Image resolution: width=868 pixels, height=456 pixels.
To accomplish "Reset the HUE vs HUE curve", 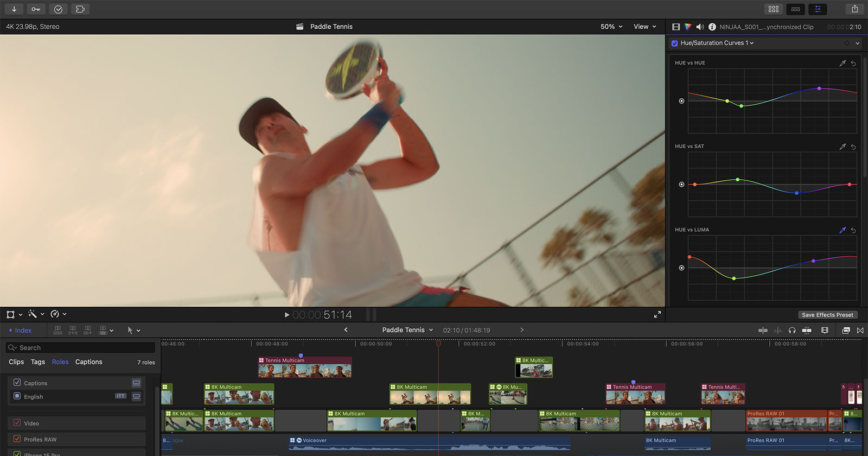I will (853, 64).
